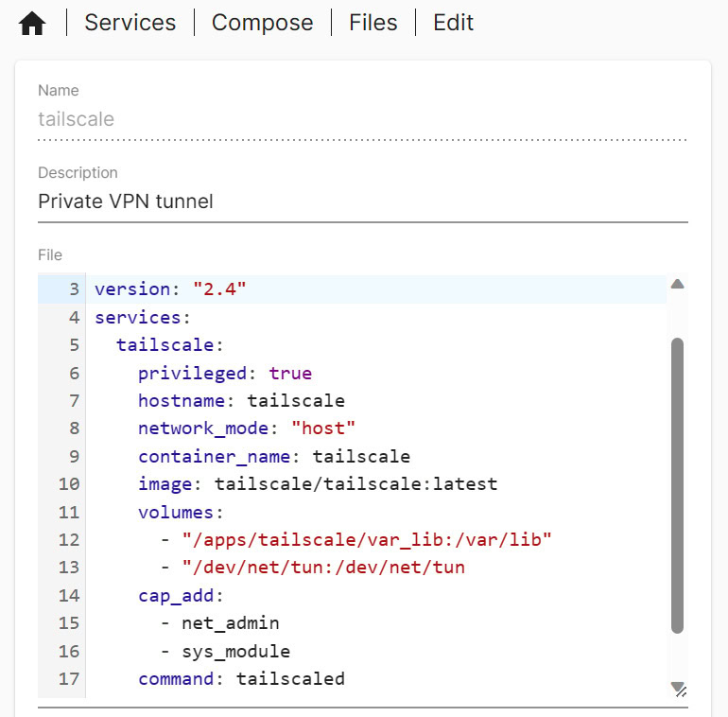Viewport: 728px width, 717px height.
Task: Click line number 5 beside tailscale service
Action: (74, 345)
